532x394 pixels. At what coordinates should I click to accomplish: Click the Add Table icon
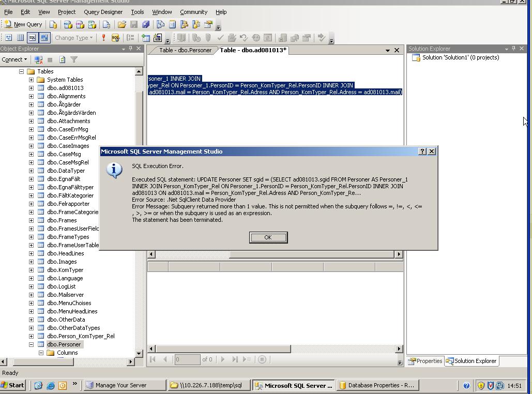(146, 38)
